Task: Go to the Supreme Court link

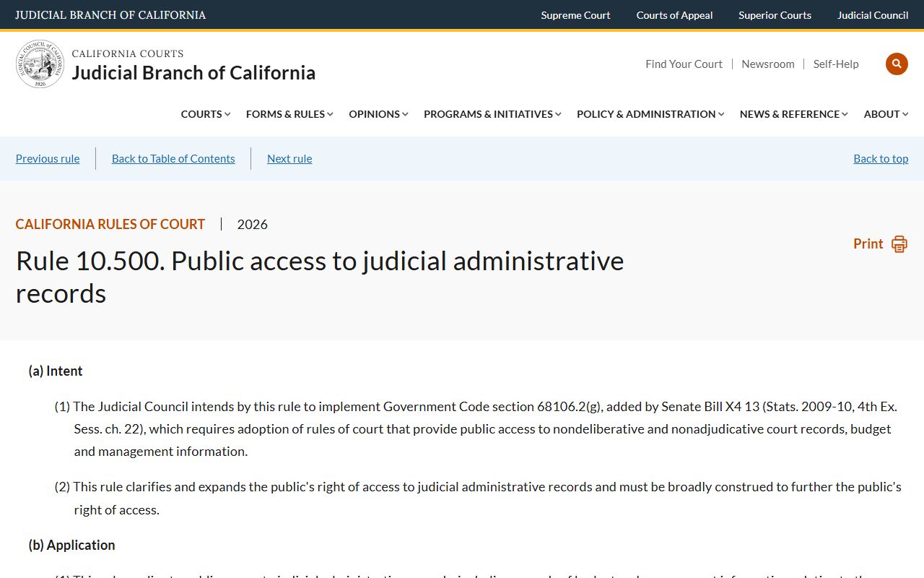Action: pos(575,15)
